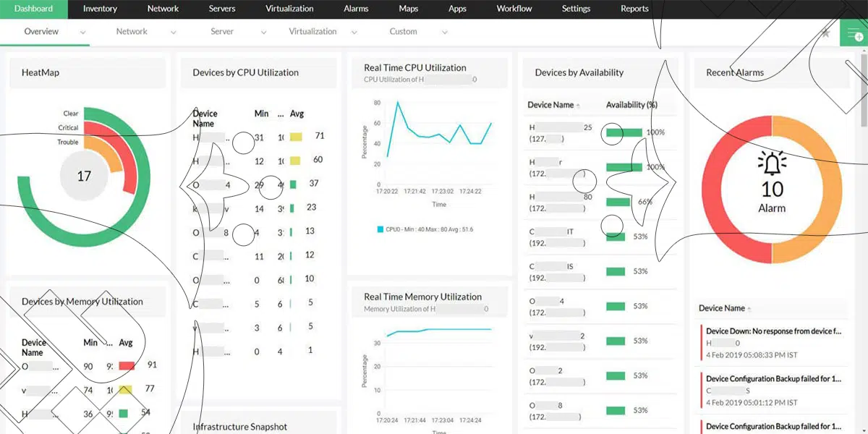The height and width of the screenshot is (434, 868).
Task: Click the HeatMap count 17 center
Action: (x=84, y=176)
